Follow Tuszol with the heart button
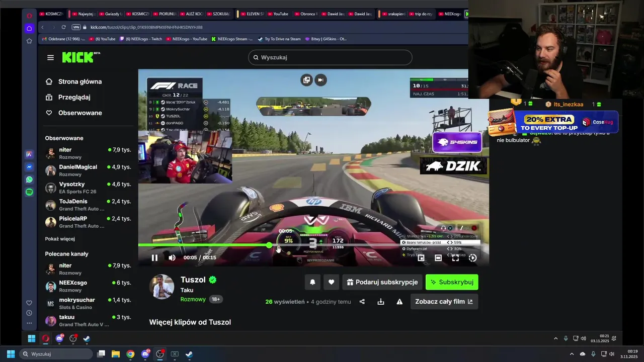644x362 pixels. (331, 282)
